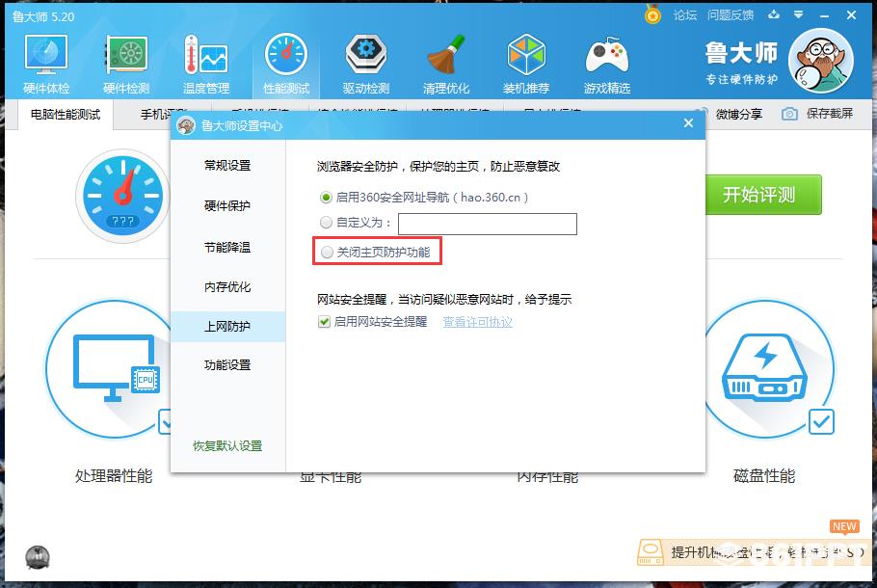Open the main menu down-arrow icon
The width and height of the screenshot is (877, 588).
[x=799, y=15]
